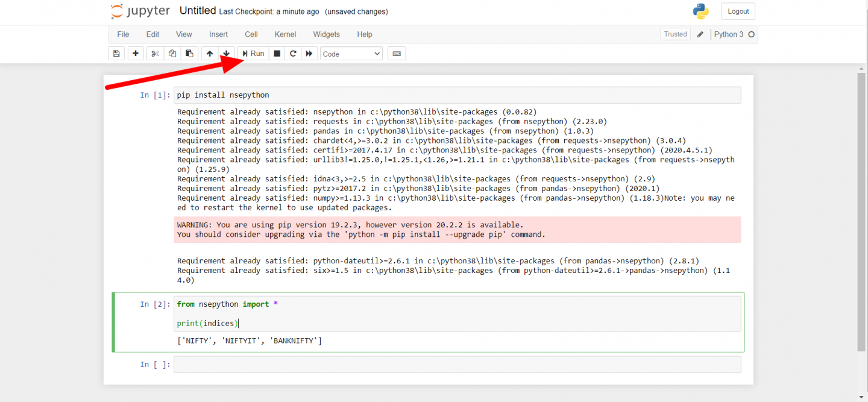Move the selected cell up
The width and height of the screenshot is (868, 402).
click(209, 53)
